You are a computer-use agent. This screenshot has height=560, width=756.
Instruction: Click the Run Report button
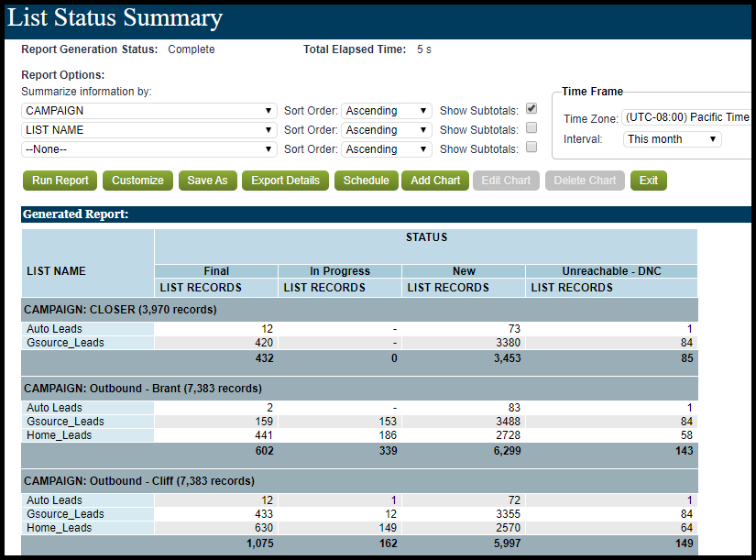60,181
